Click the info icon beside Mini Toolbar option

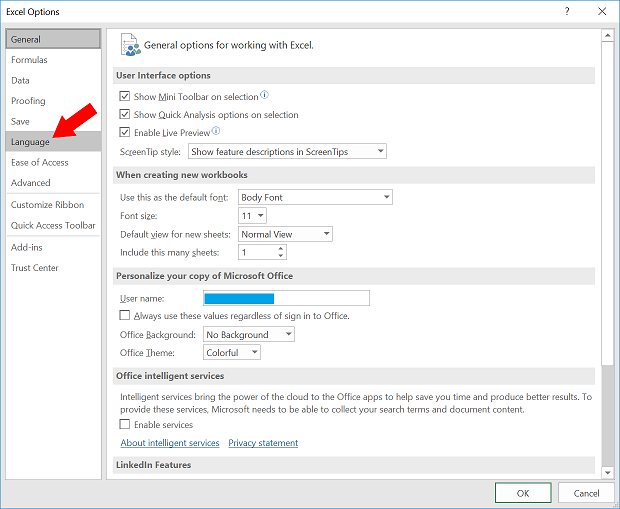(264, 95)
